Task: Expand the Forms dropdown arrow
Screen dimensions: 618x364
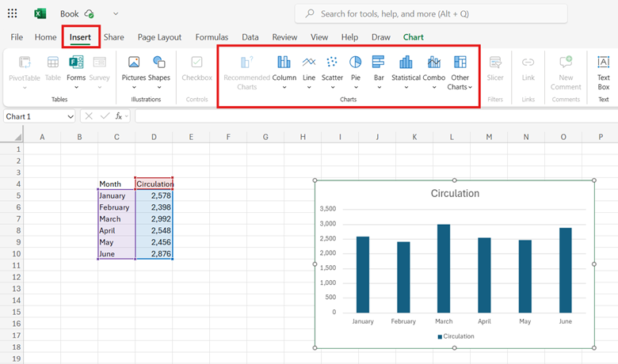Action: [x=76, y=87]
